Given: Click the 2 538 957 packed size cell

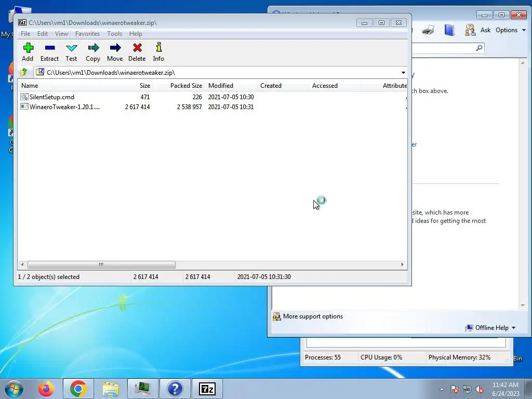Looking at the screenshot, I should (189, 107).
